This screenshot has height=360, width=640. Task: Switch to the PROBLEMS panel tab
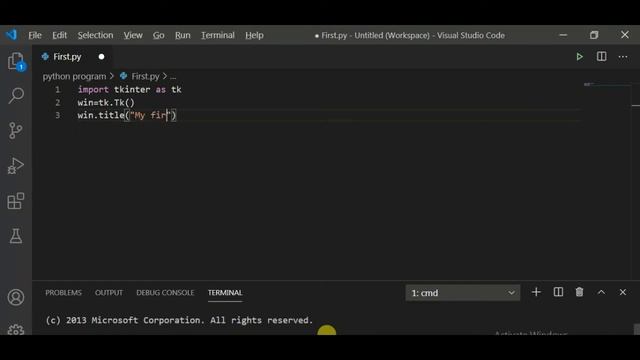coord(63,293)
